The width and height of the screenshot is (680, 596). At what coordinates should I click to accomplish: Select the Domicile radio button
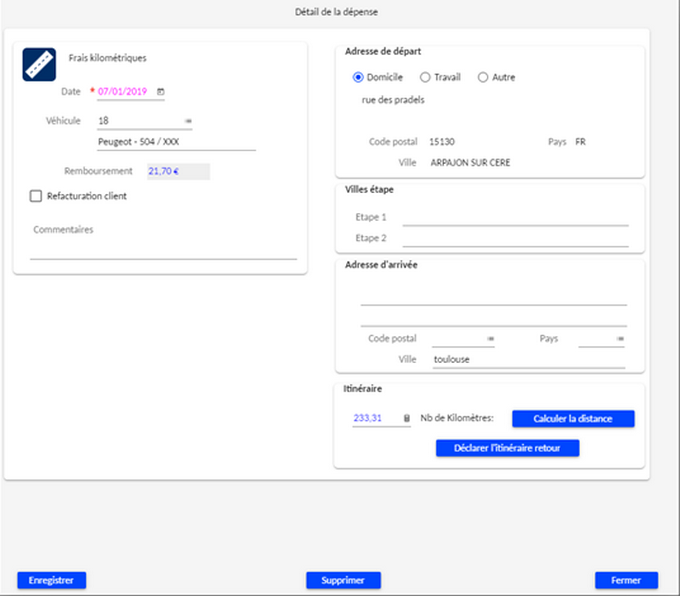[x=359, y=77]
